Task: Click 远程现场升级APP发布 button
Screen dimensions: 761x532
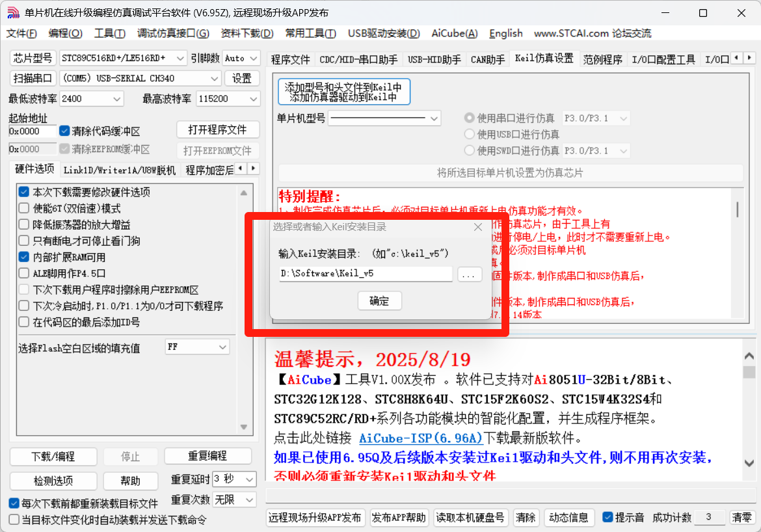Action: click(315, 518)
